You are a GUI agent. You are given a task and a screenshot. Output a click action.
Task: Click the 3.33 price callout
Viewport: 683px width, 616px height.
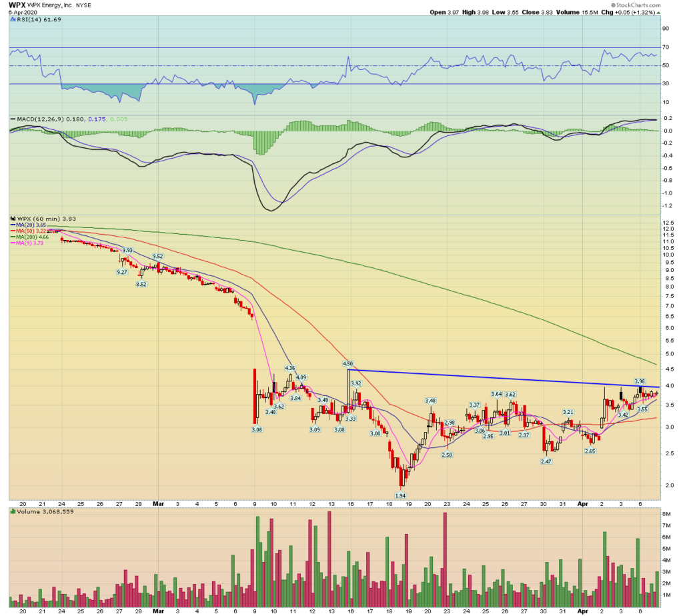pos(350,419)
